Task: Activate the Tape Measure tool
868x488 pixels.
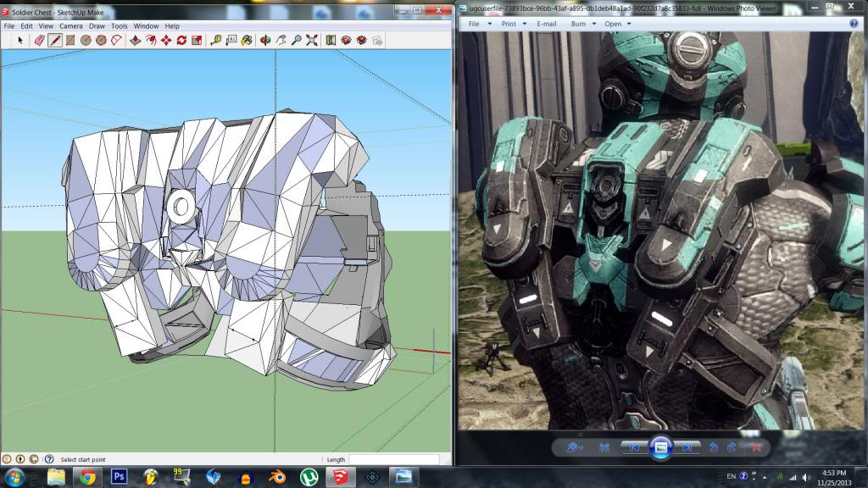Action: [216, 41]
